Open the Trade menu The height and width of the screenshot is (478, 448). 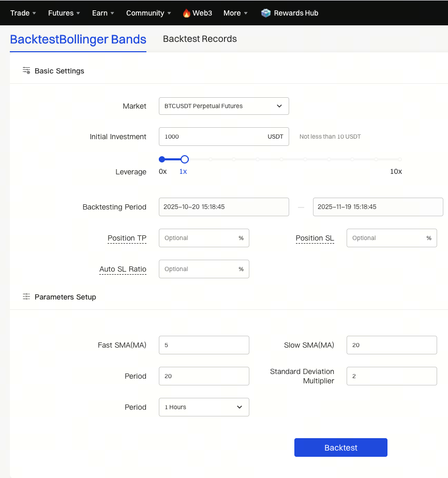[x=23, y=13]
